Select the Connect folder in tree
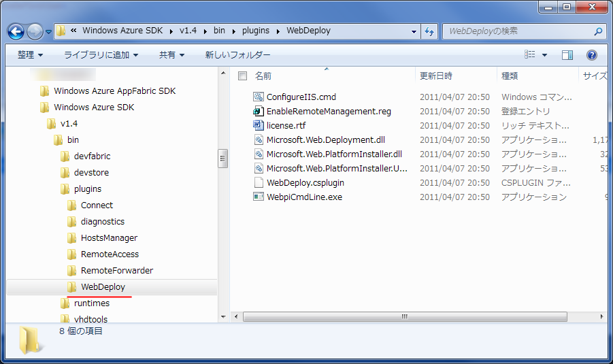613x364 pixels. [97, 205]
